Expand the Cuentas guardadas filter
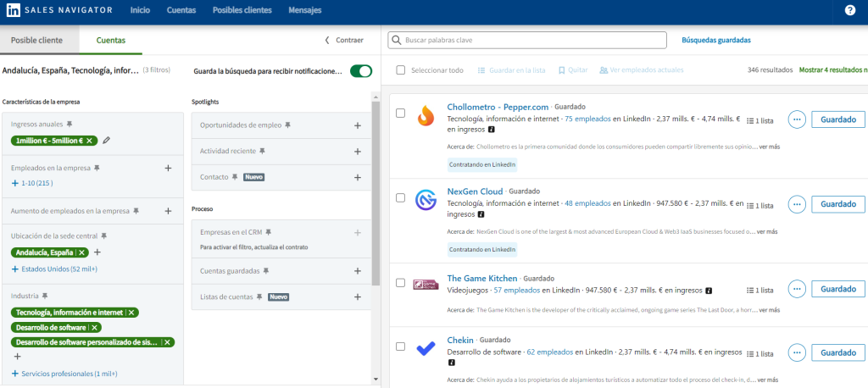868x388 pixels. pyautogui.click(x=358, y=270)
